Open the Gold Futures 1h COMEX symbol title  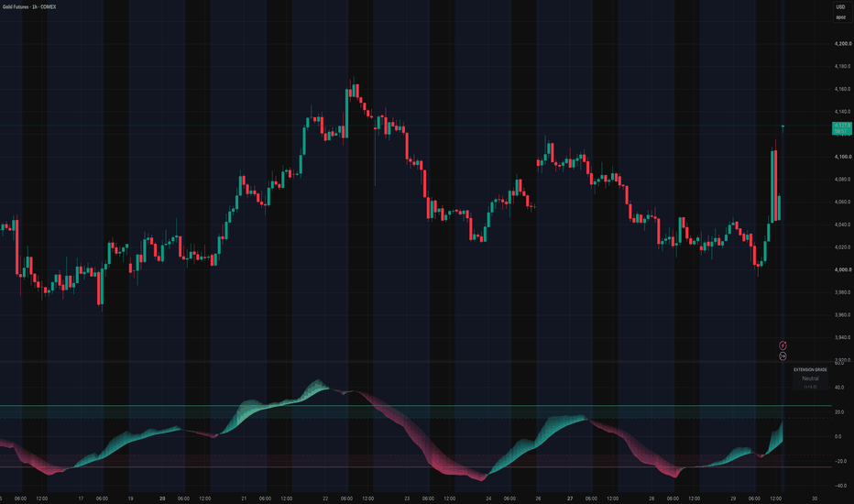coord(29,7)
